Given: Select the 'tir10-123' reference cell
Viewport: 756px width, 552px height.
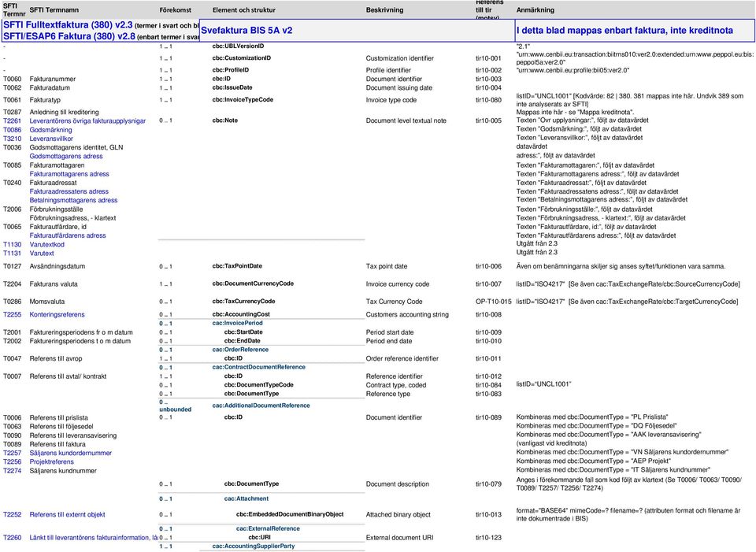Looking at the screenshot, I should tap(488, 538).
